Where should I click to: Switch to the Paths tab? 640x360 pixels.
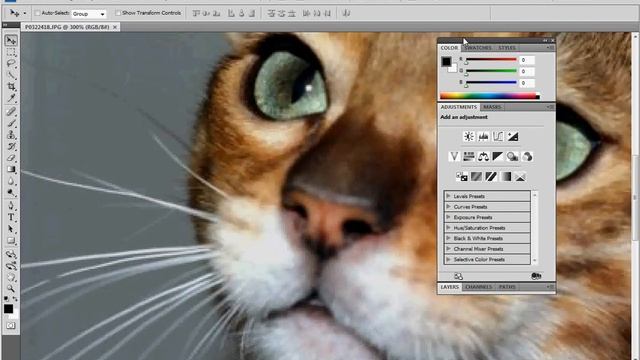click(x=507, y=287)
